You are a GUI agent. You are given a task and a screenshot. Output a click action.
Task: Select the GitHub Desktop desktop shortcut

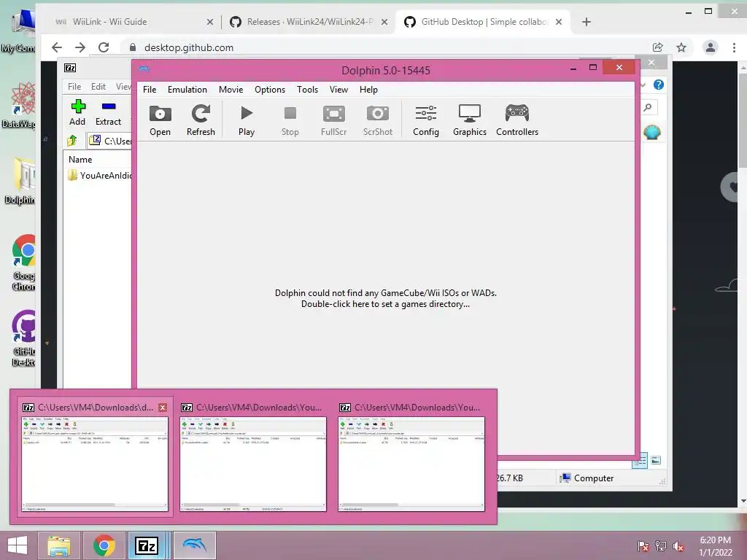coord(24,338)
